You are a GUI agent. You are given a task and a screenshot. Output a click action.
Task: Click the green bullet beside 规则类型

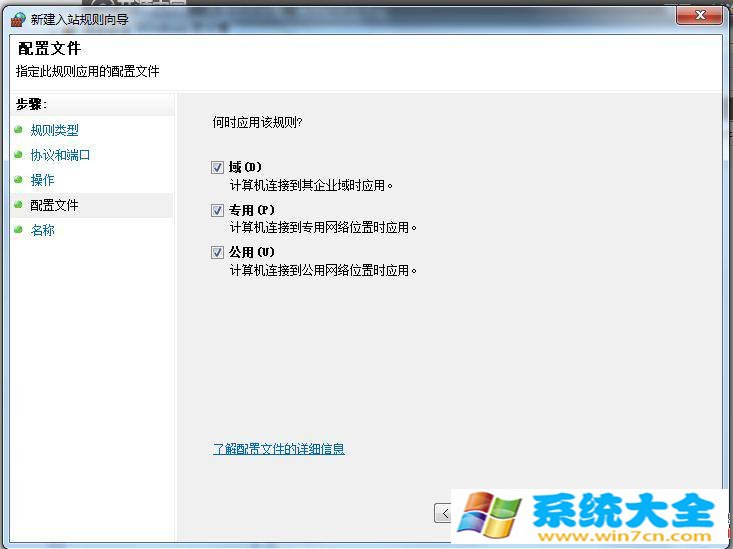[18, 130]
